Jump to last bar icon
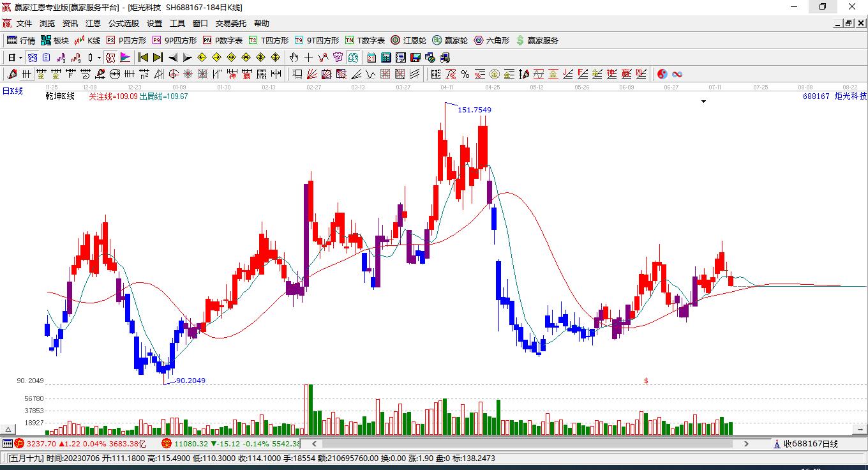This screenshot has width=868, height=470. pyautogui.click(x=158, y=57)
